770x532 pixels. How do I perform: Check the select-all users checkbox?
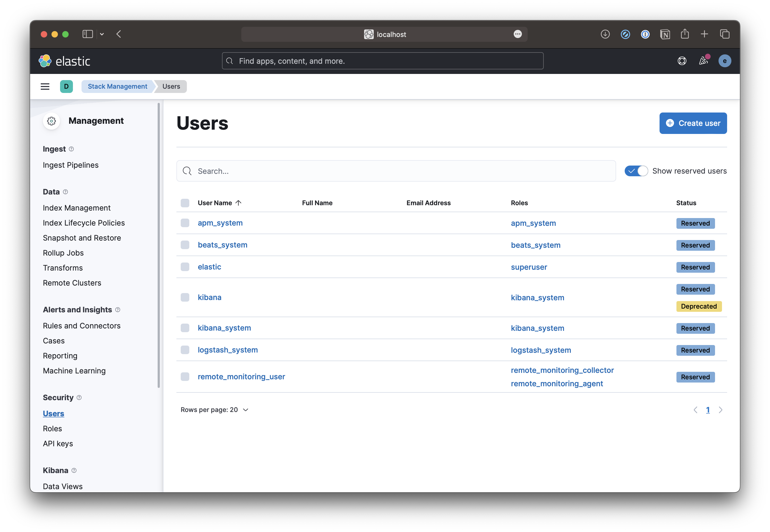point(185,203)
